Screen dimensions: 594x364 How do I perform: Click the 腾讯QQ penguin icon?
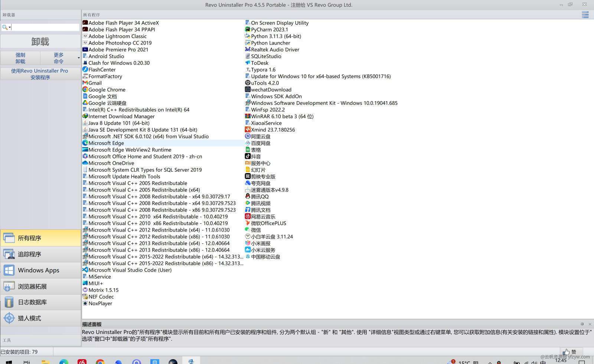[248, 196]
